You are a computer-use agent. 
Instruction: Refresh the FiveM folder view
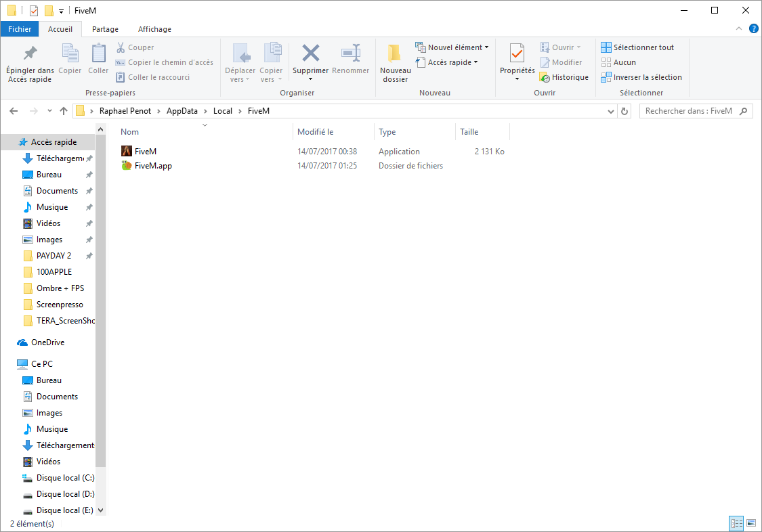point(625,111)
